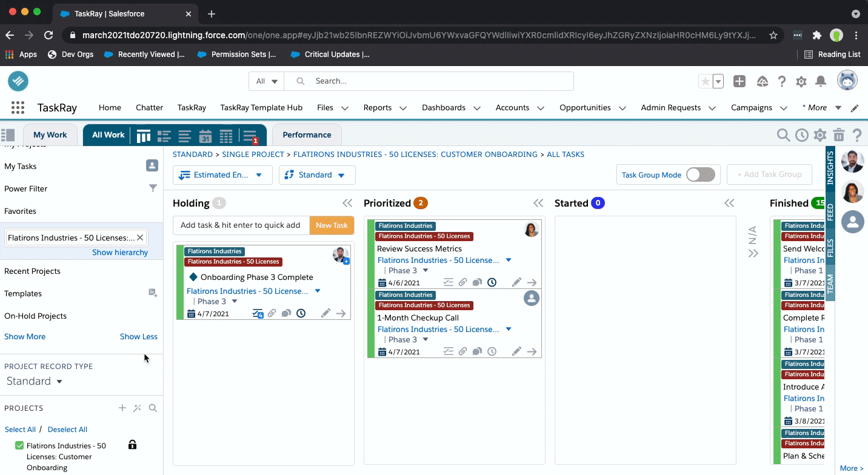Open the Team side tab
Viewport: 868px width, 475px height.
coord(830,284)
